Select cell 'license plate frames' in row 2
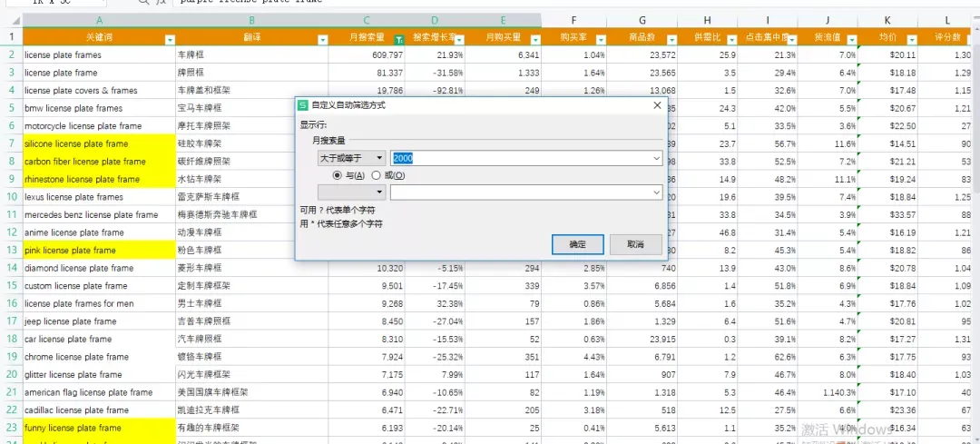 [x=100, y=55]
